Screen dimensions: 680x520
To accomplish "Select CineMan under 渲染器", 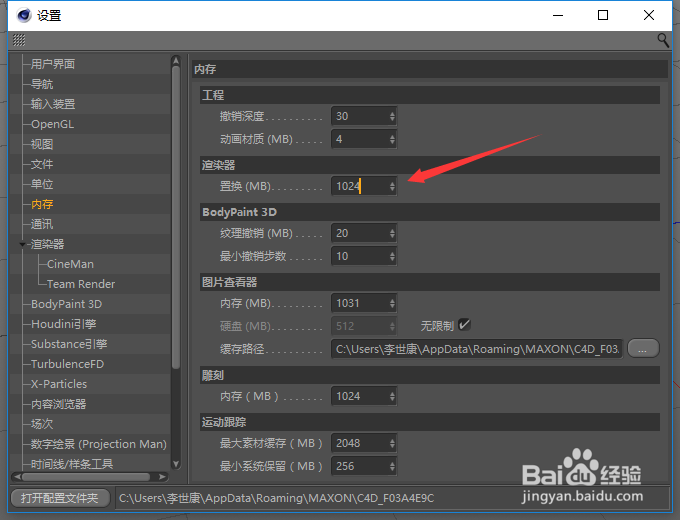I will [x=70, y=264].
